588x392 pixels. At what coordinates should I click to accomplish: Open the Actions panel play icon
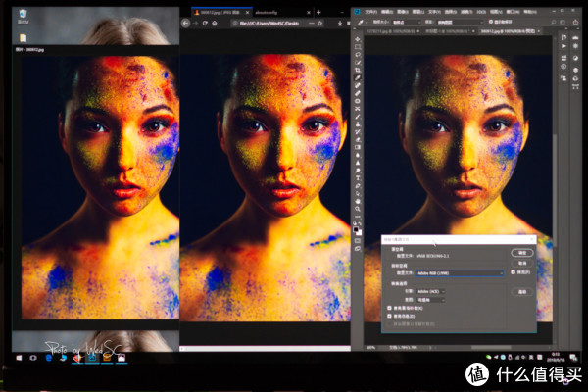click(563, 46)
